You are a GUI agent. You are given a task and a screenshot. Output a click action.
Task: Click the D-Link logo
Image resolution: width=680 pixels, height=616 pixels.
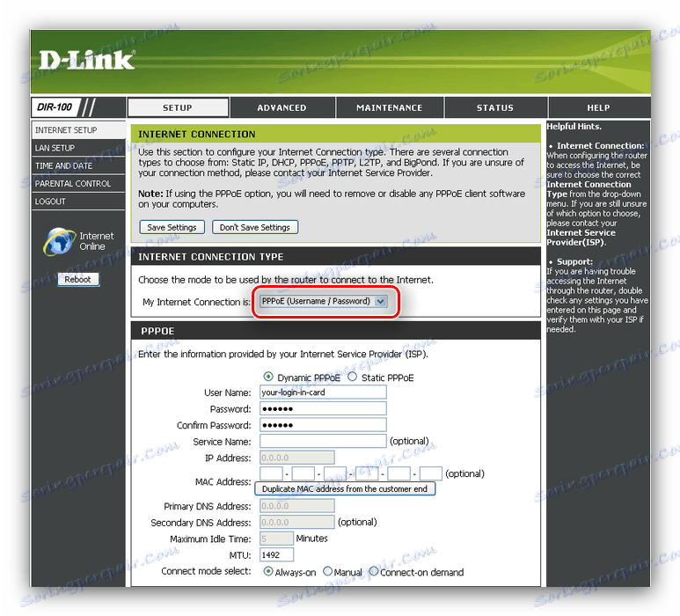pyautogui.click(x=87, y=60)
